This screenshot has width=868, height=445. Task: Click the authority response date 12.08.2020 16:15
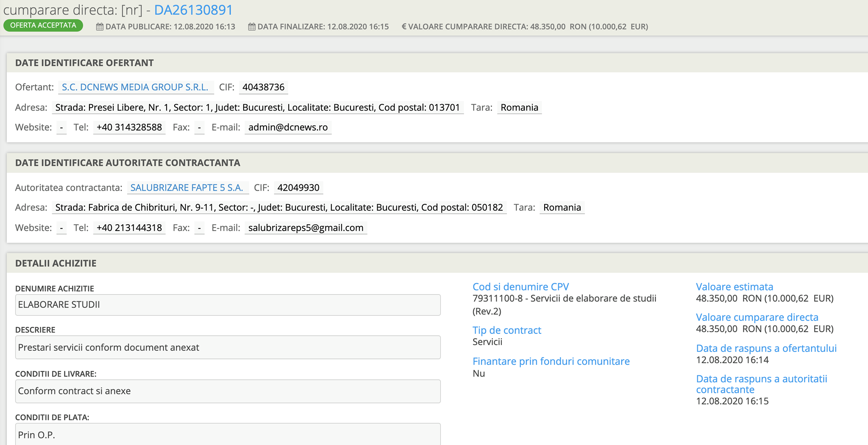point(732,401)
